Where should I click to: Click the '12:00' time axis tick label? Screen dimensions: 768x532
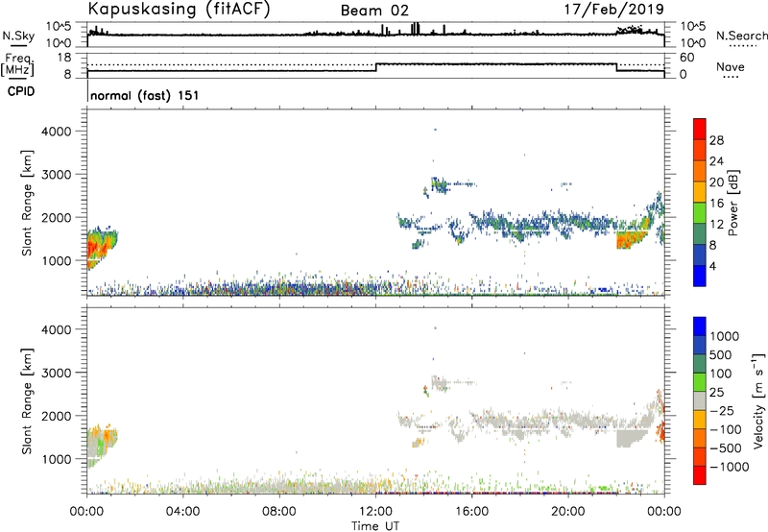(375, 512)
